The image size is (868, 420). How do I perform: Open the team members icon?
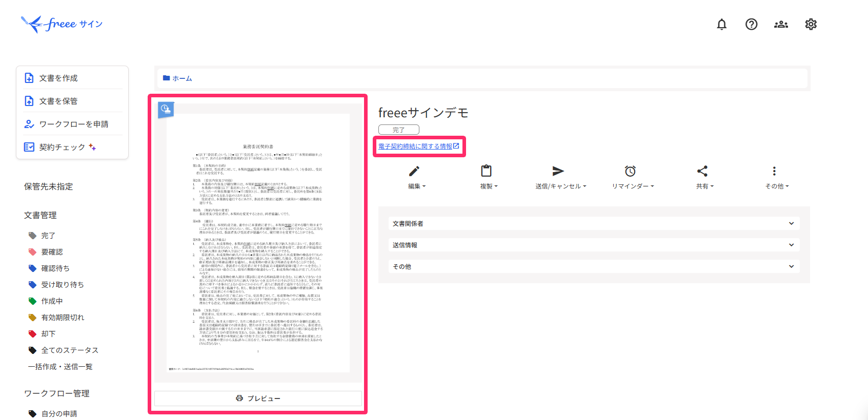pyautogui.click(x=781, y=24)
